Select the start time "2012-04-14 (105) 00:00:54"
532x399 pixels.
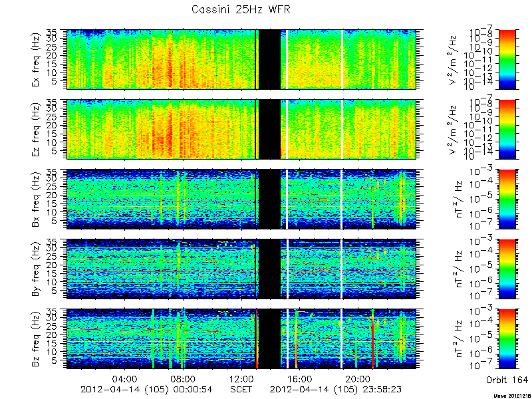(x=146, y=390)
